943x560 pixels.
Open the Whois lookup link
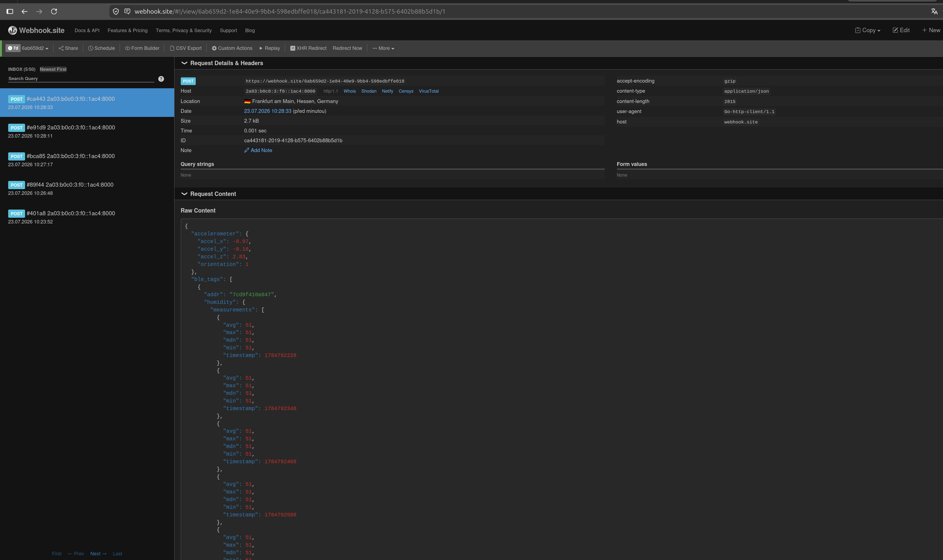[x=350, y=91]
